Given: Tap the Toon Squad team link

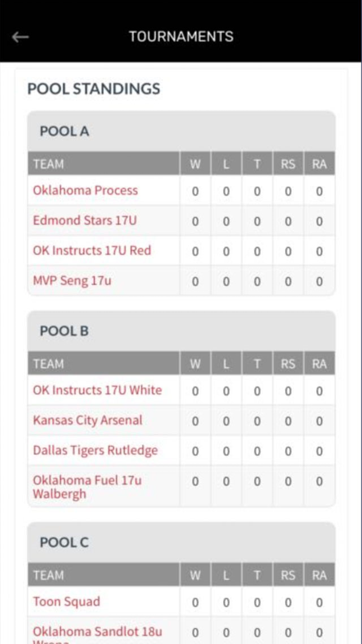Looking at the screenshot, I should [x=67, y=602].
